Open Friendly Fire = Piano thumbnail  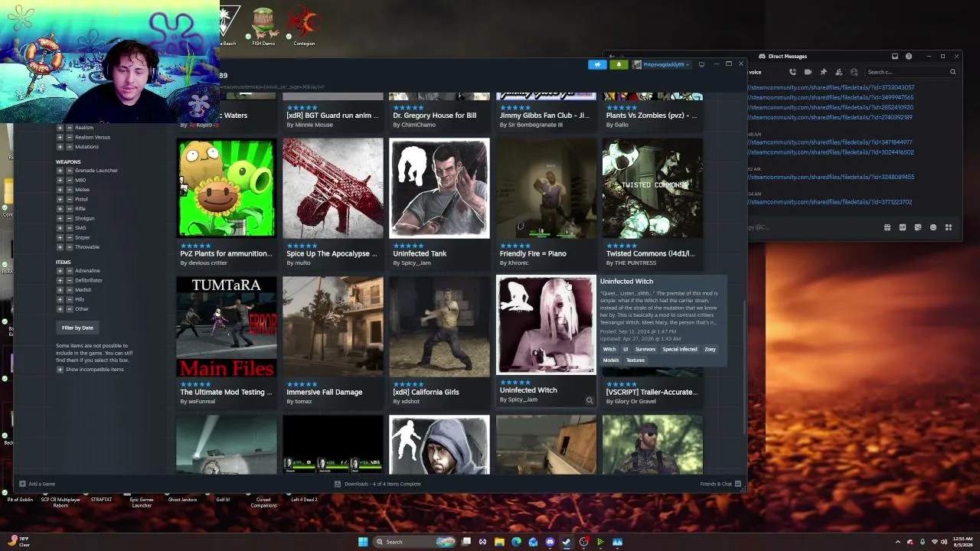[x=546, y=188]
